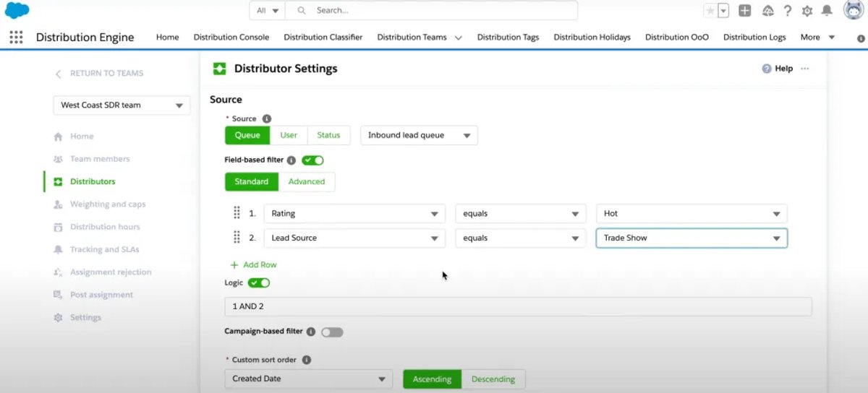Open the West Coast SDR team dropdown
Screen dimensions: 868x393
click(122, 105)
